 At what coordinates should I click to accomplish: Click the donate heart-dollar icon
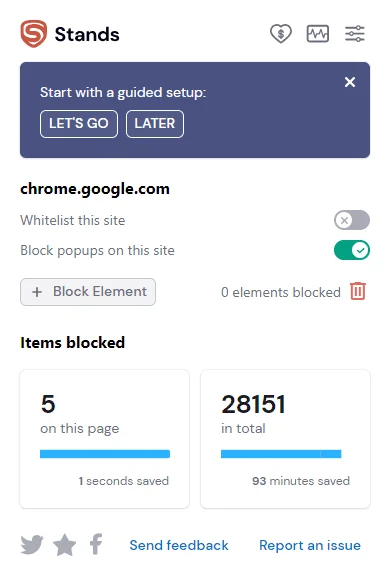coord(281,34)
